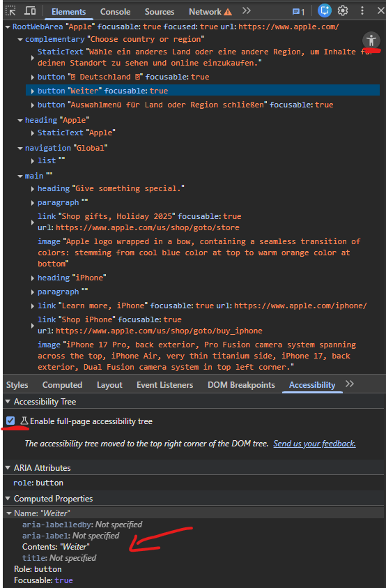The width and height of the screenshot is (386, 588).
Task: Collapse the RootWebArea Apple node
Action: pos(8,27)
